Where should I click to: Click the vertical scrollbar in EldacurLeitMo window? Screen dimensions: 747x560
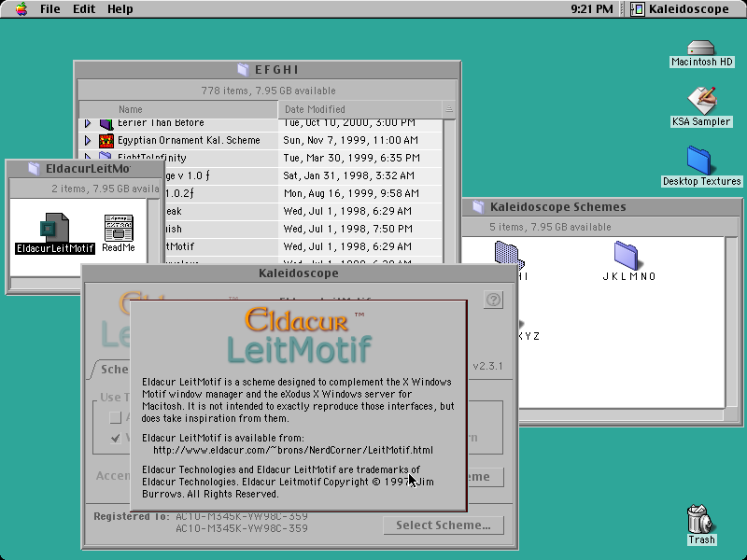coord(153,231)
